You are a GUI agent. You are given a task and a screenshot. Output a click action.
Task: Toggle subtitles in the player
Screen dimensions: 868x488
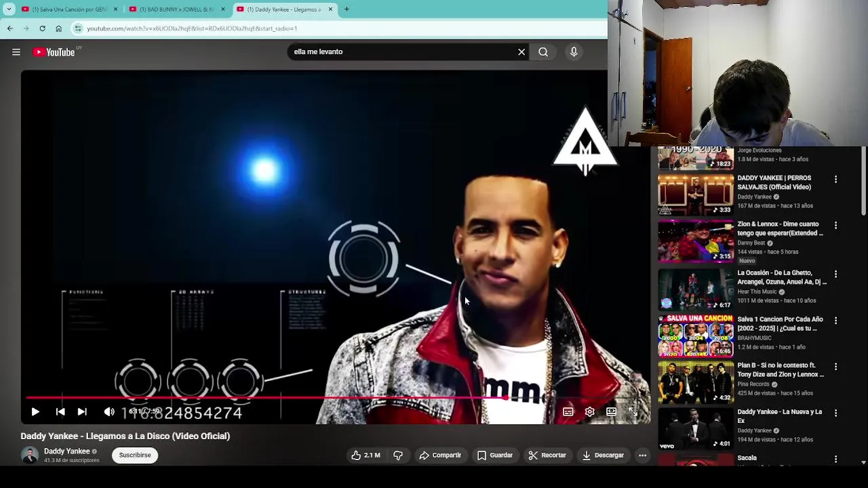pos(568,411)
